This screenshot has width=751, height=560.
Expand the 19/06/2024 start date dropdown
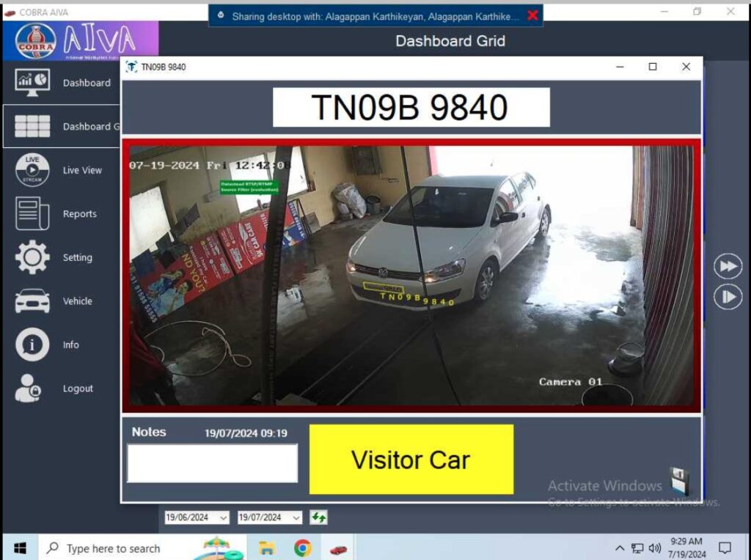pyautogui.click(x=223, y=517)
